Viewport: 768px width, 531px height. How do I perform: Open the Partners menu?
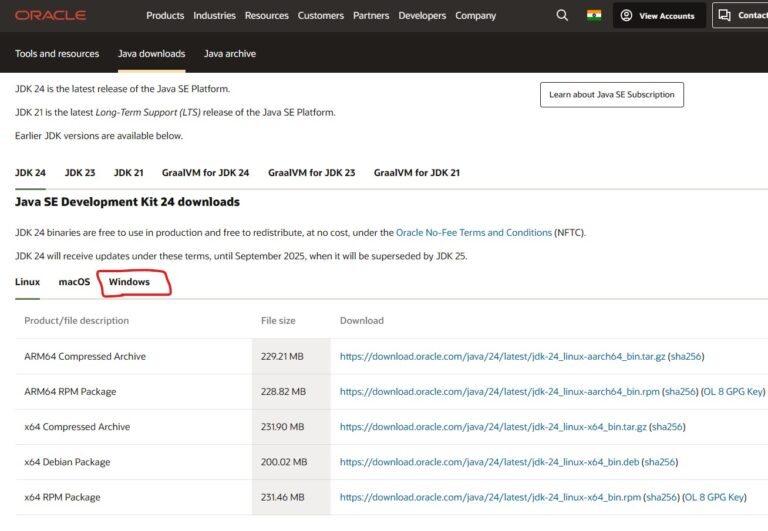tap(371, 16)
